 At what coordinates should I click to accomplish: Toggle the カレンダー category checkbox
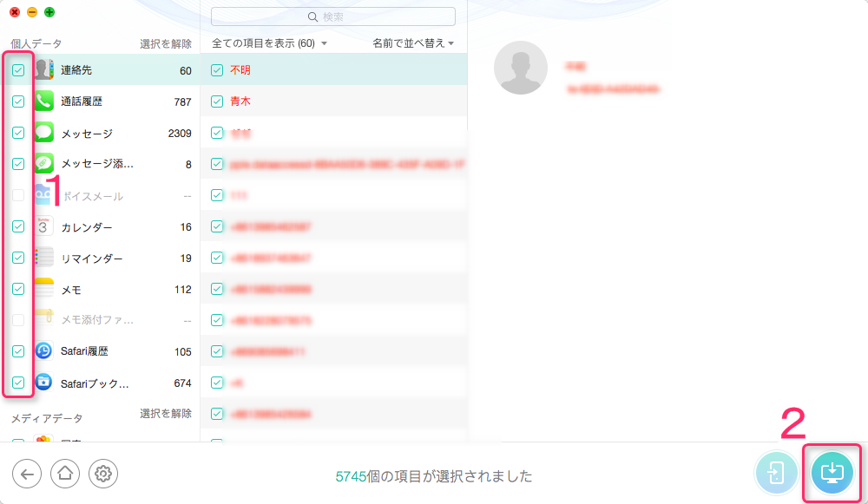point(18,226)
